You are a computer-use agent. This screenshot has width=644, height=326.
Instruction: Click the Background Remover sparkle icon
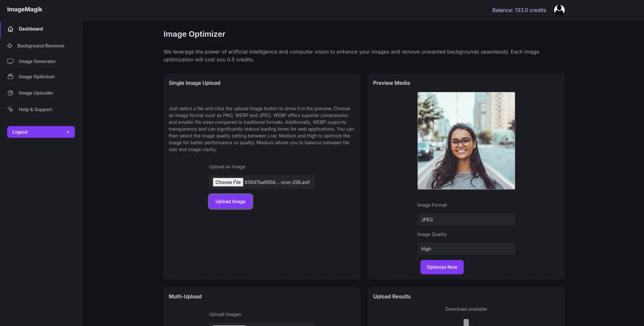[10, 46]
